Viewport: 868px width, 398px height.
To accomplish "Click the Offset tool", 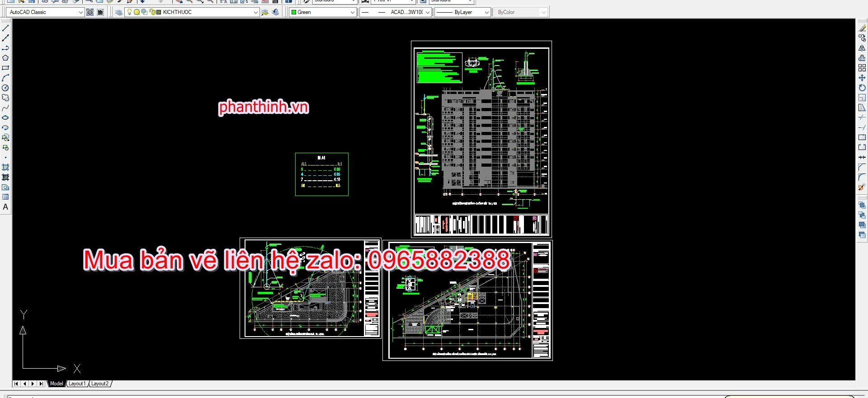I will point(862,58).
